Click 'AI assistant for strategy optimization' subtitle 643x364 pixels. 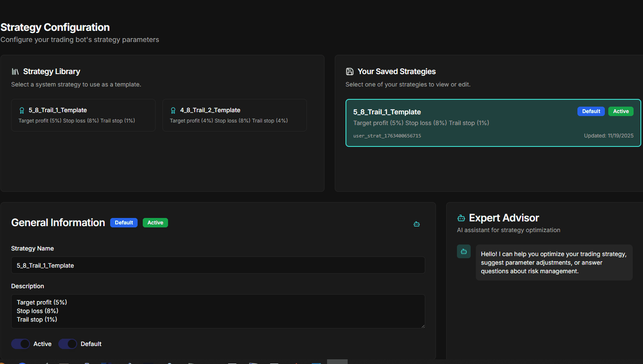tap(508, 230)
